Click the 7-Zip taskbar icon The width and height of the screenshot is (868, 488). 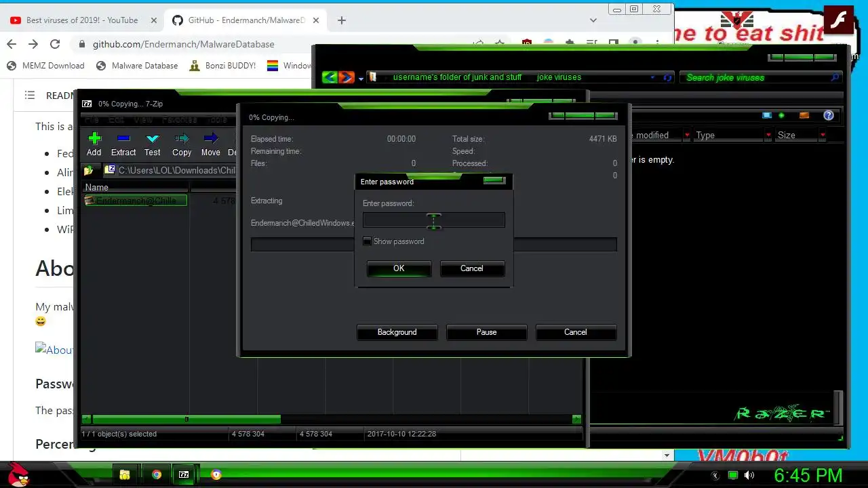(184, 474)
